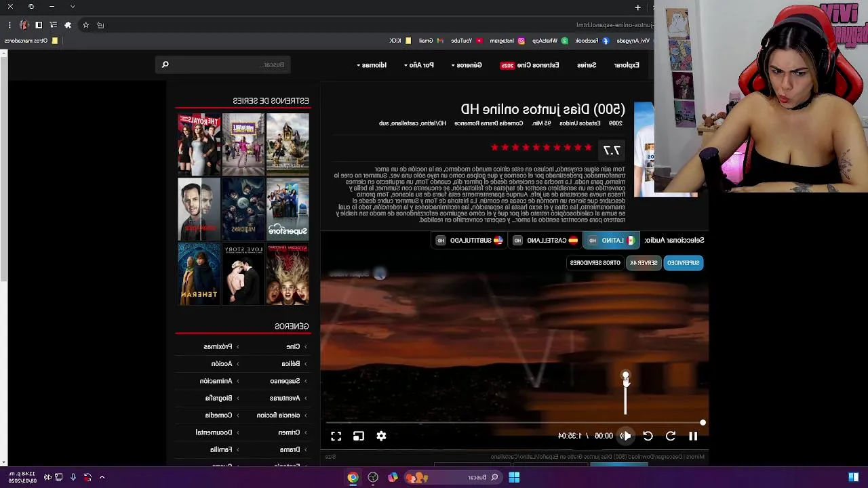Switch to the SERVER 4K option
The height and width of the screenshot is (488, 868).
tap(644, 262)
